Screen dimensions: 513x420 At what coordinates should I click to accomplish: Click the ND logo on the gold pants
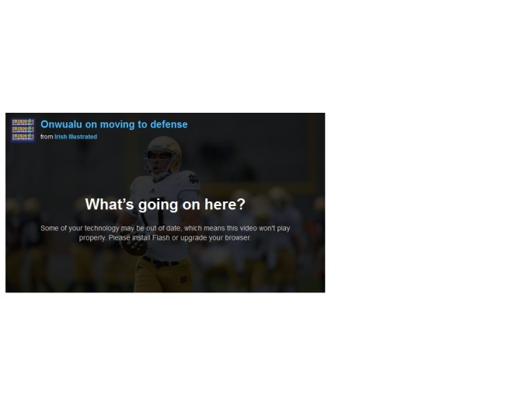(184, 279)
